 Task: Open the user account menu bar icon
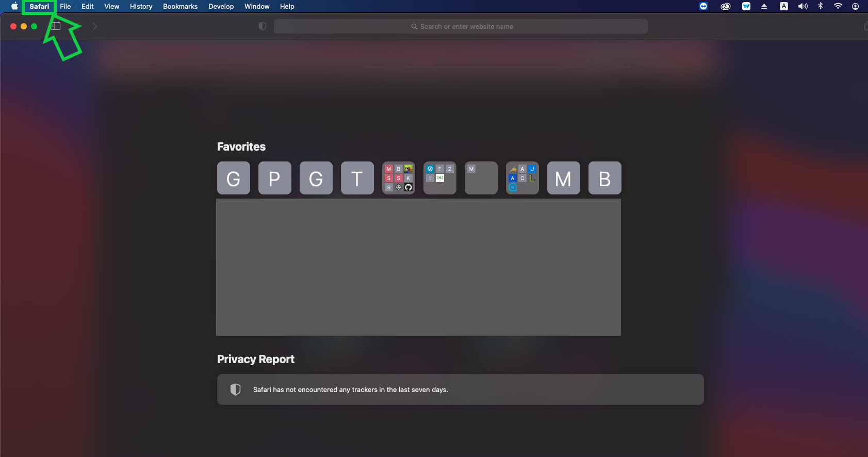point(855,6)
